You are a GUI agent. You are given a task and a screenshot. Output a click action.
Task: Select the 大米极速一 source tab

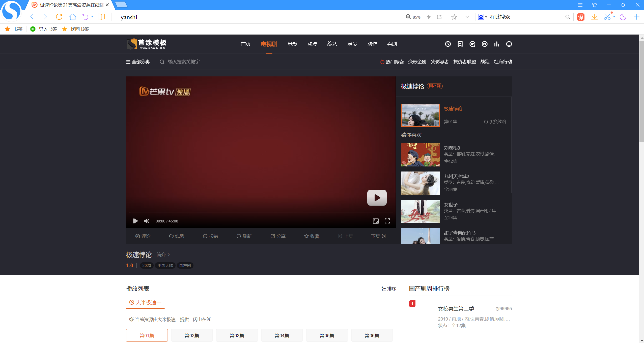[x=145, y=302]
